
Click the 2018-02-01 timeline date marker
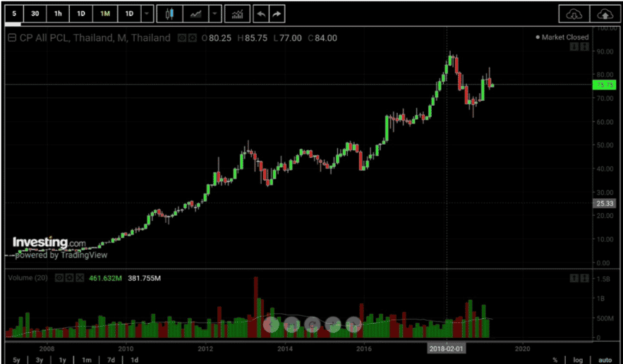[447, 348]
